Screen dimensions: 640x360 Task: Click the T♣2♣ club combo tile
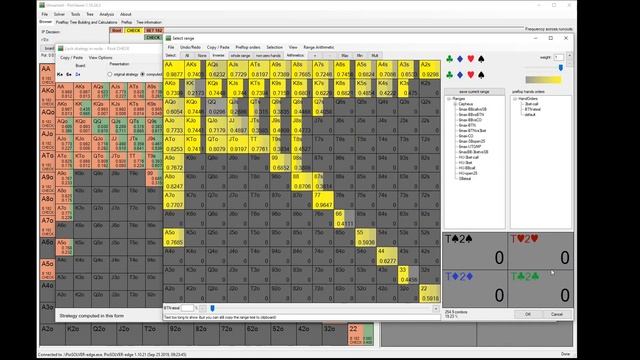540,289
